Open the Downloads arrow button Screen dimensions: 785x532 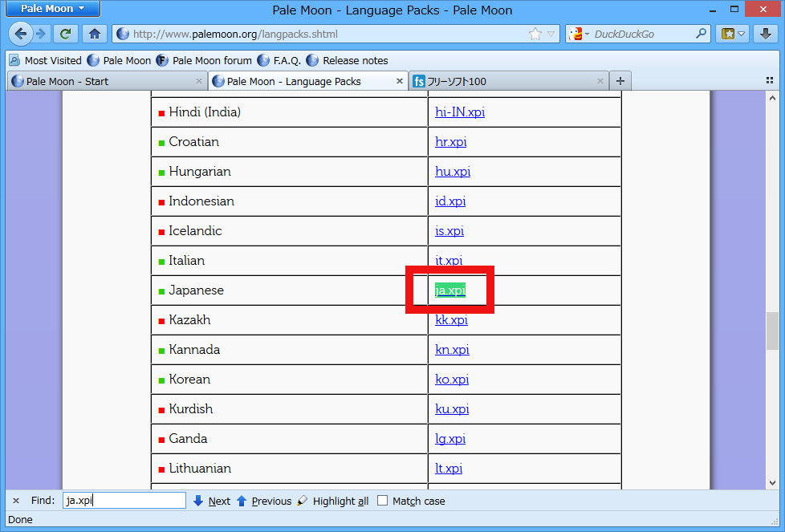pos(765,34)
